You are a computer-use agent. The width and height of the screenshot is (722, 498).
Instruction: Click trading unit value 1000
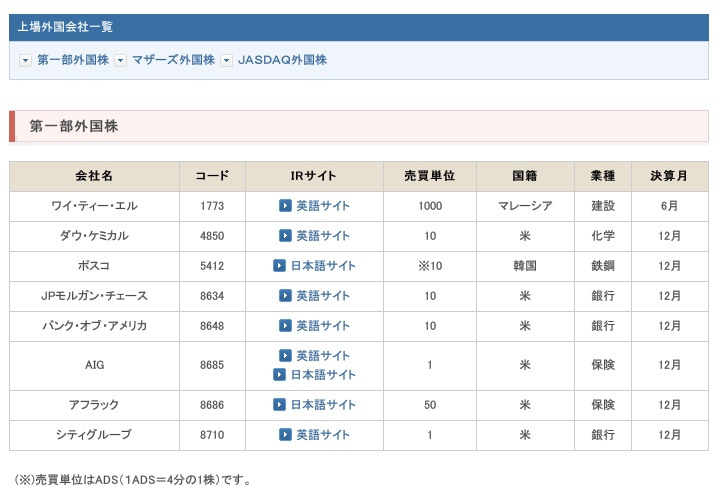tap(430, 206)
